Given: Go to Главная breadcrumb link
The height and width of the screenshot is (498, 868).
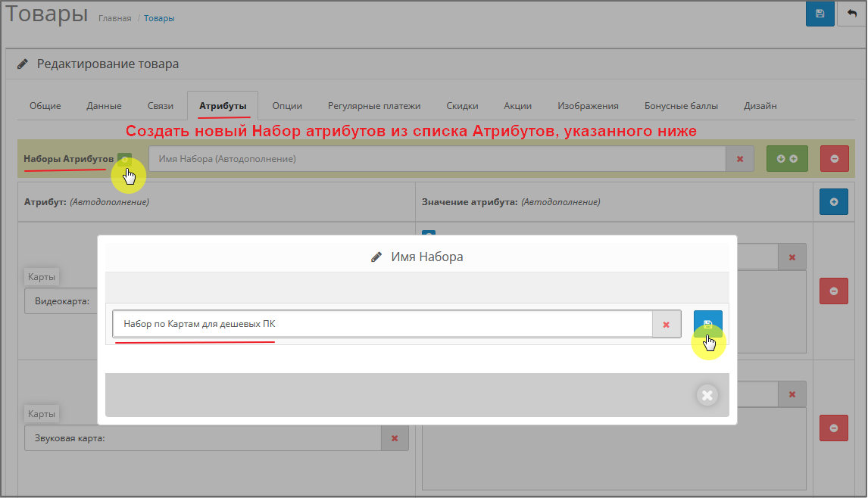Looking at the screenshot, I should pyautogui.click(x=115, y=18).
